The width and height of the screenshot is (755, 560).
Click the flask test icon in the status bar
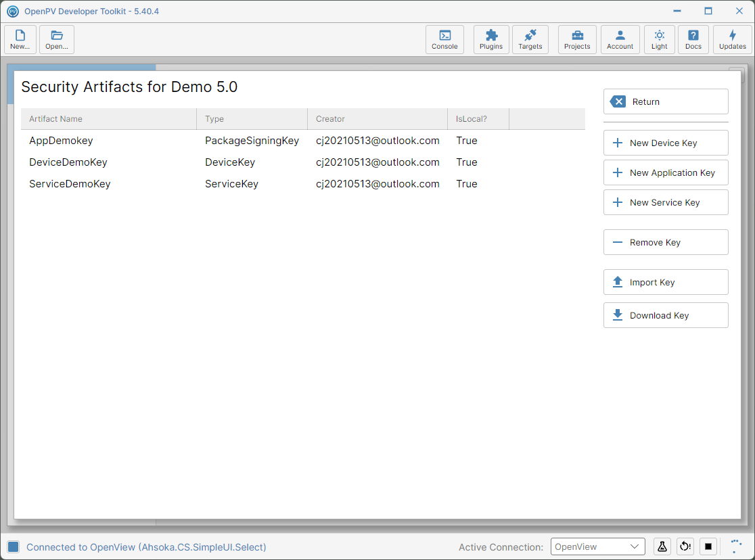[x=662, y=546]
